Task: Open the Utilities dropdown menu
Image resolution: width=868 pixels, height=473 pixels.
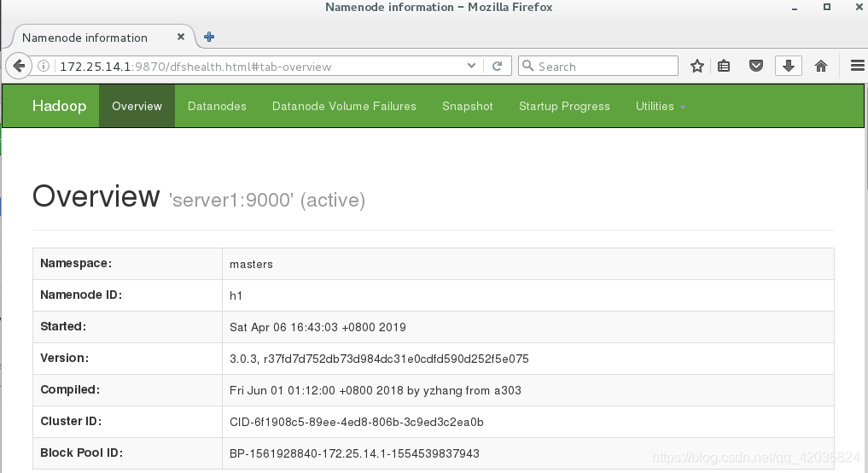Action: [661, 107]
